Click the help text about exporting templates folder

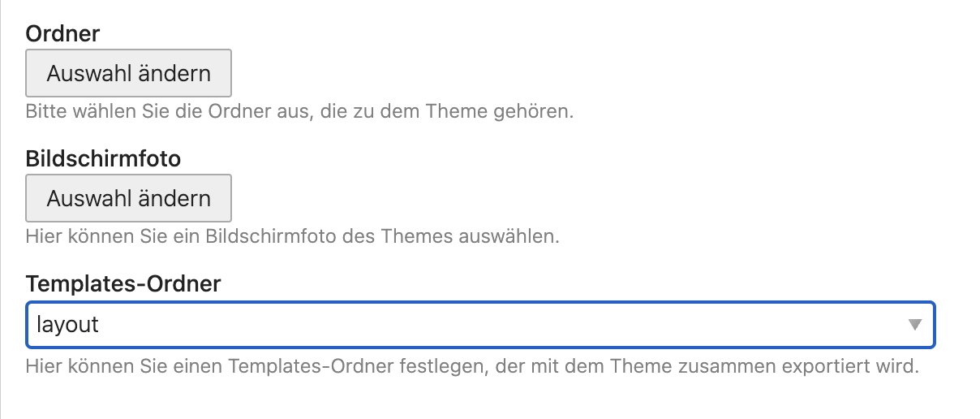pos(471,365)
